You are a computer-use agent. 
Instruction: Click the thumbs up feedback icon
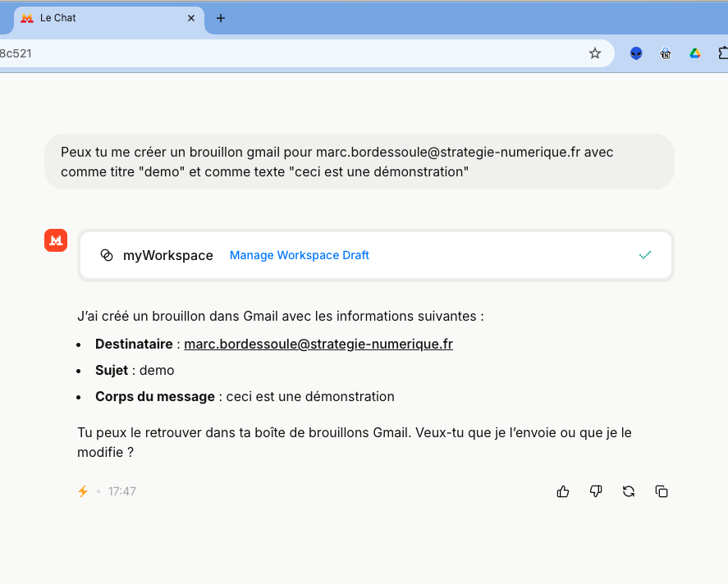(563, 491)
